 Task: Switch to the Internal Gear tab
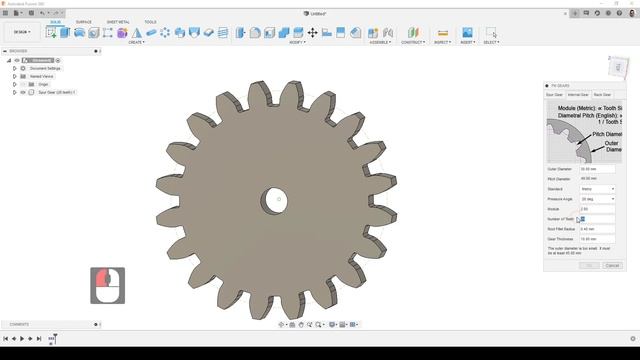tap(578, 95)
